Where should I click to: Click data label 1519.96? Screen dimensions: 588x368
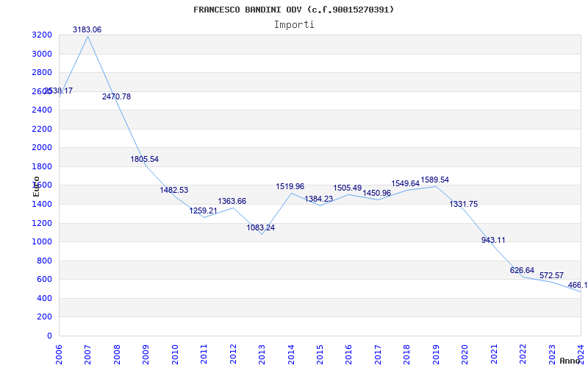tap(290, 187)
